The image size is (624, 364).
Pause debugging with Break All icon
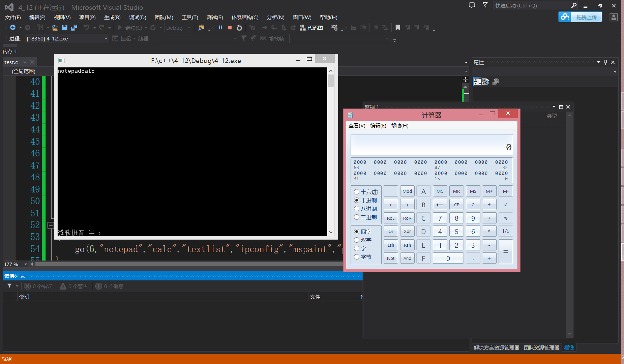coord(220,28)
